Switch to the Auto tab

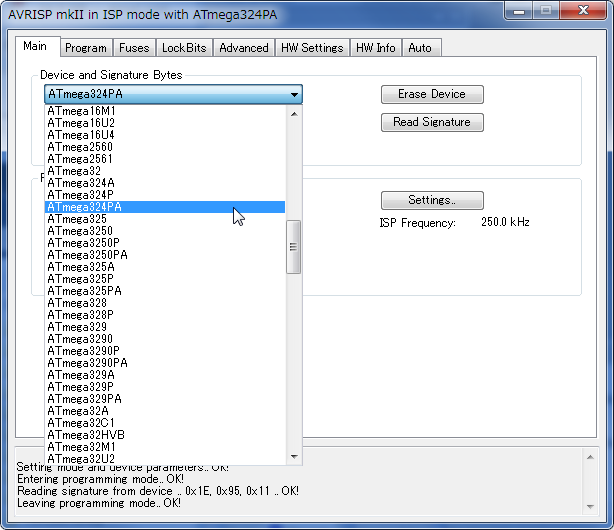pos(421,48)
